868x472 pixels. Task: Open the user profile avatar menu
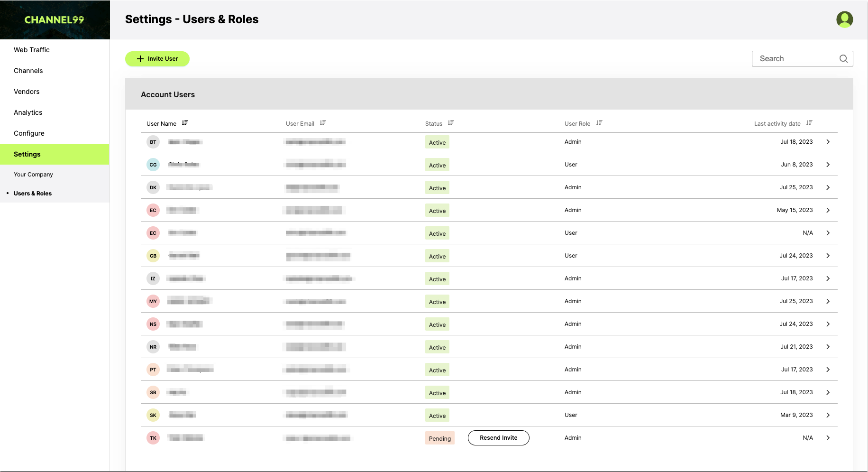[x=844, y=19]
